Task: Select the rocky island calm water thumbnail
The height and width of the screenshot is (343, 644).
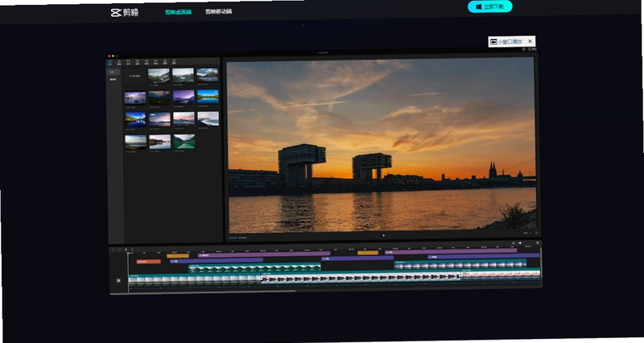Action: click(159, 143)
